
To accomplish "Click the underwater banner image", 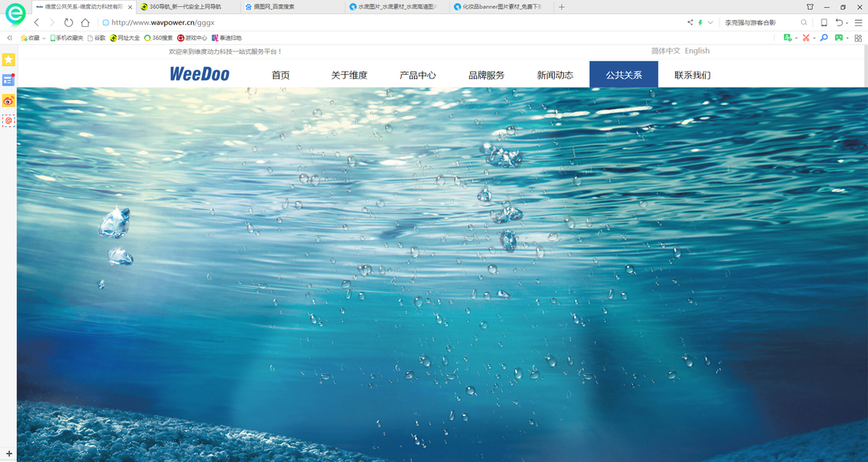I will (x=442, y=275).
